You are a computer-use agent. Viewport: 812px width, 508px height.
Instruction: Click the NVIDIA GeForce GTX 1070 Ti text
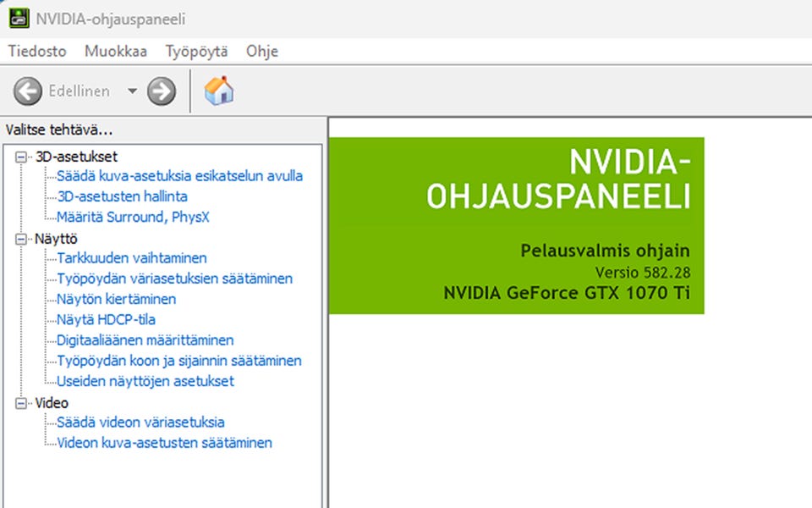point(567,293)
